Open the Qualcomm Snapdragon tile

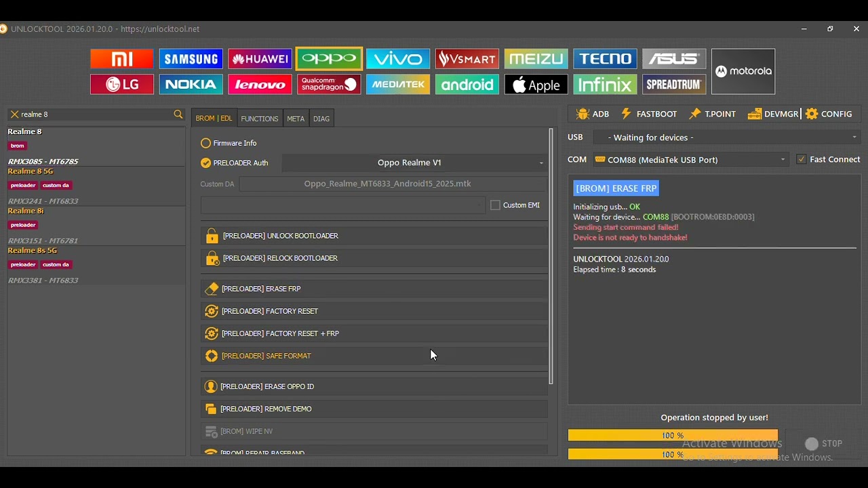pos(329,84)
